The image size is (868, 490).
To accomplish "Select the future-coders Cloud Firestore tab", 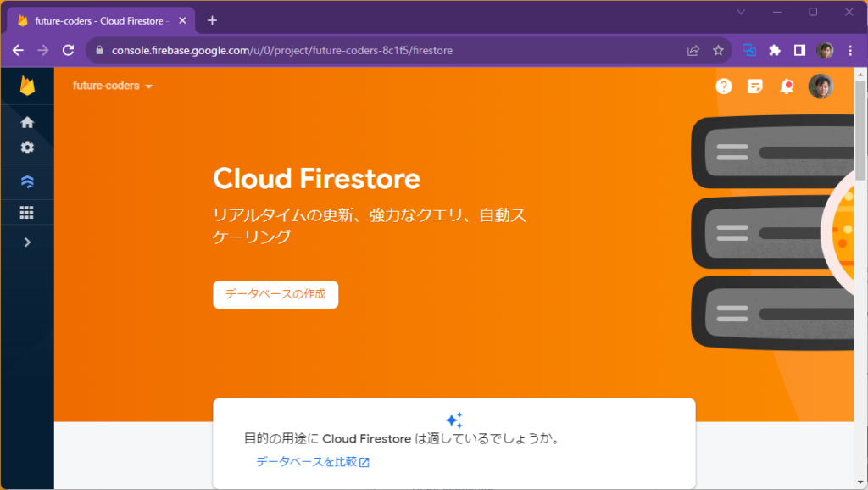I will [x=101, y=21].
